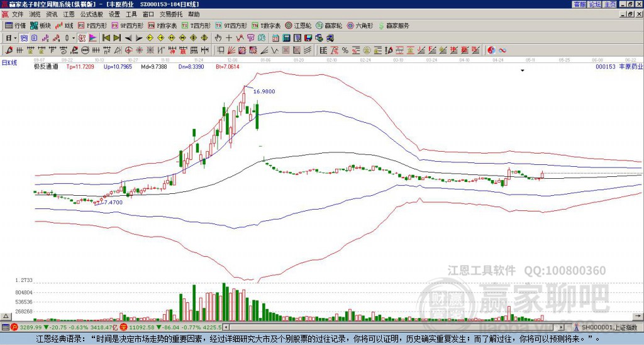The width and height of the screenshot is (644, 345).
Task: Click the Bt=7.0614 value
Action: click(228, 66)
